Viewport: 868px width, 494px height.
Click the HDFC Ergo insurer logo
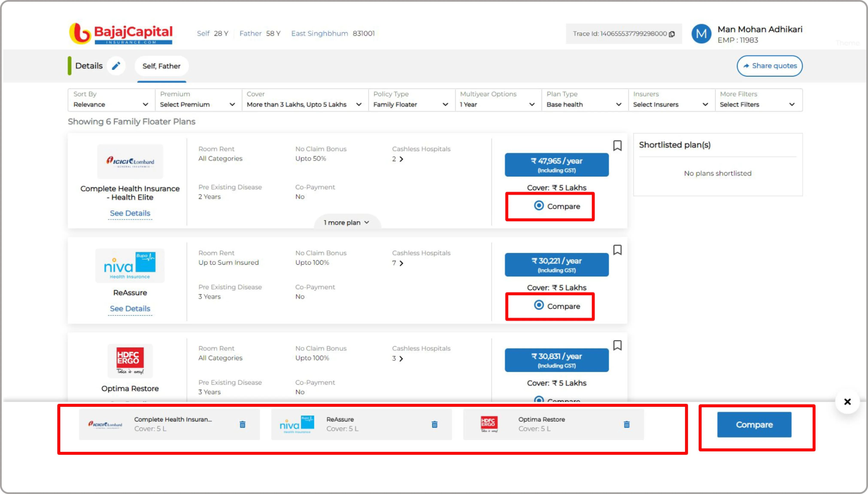130,361
